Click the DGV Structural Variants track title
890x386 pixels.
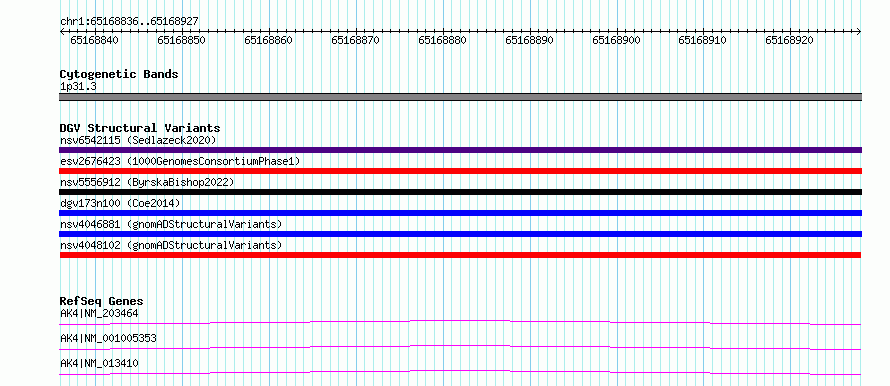pyautogui.click(x=140, y=128)
